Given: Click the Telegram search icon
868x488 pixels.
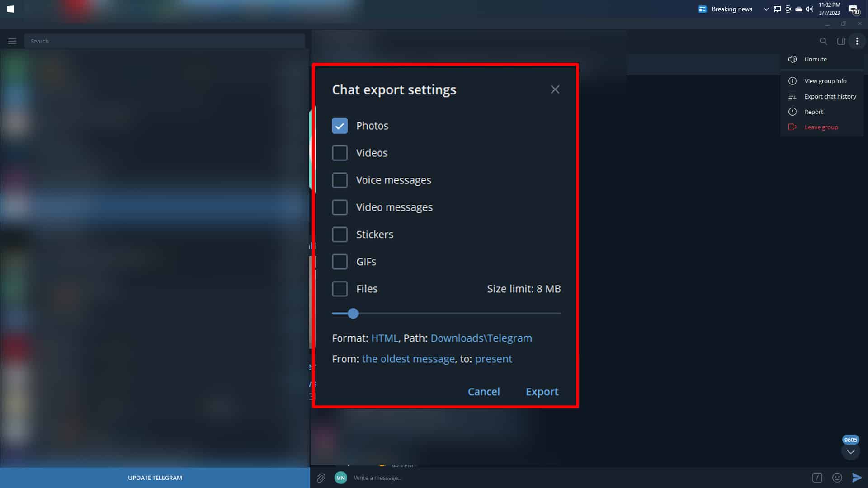Looking at the screenshot, I should [x=823, y=41].
